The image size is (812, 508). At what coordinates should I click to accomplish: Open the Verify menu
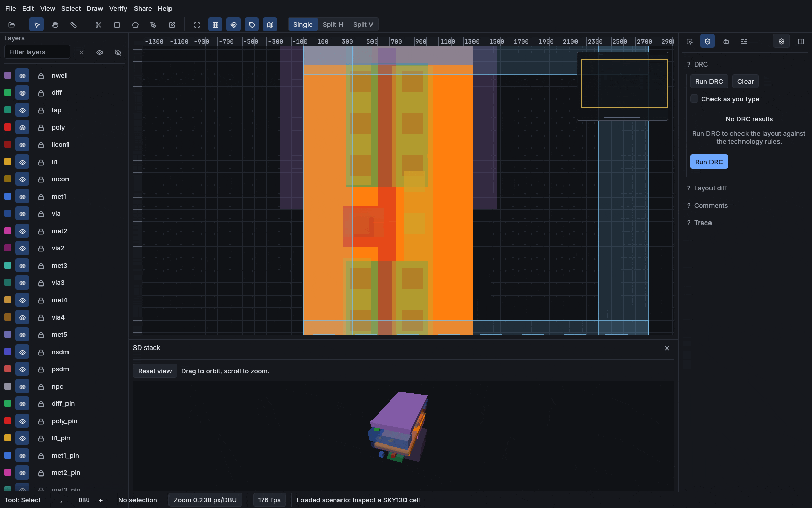(x=118, y=9)
